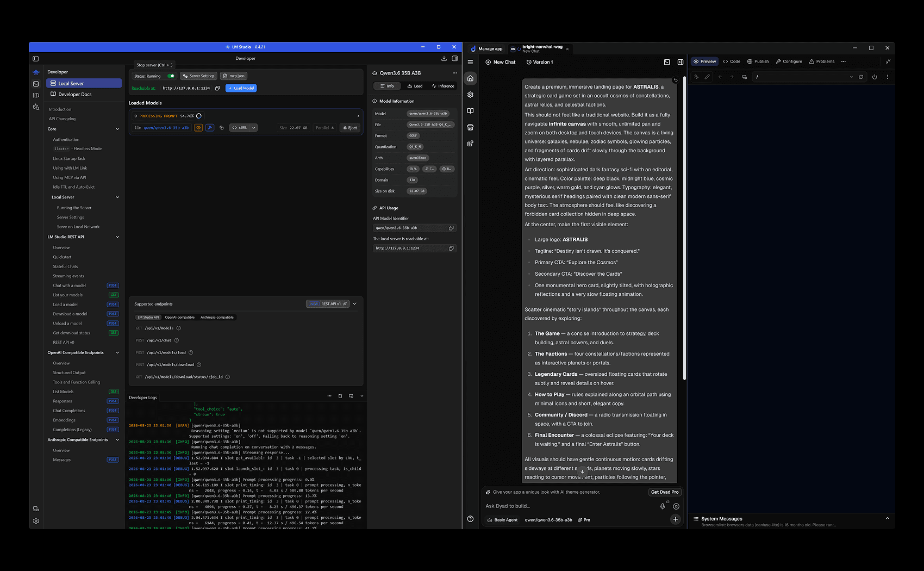The height and width of the screenshot is (571, 924).
Task: Toggle the server Status Running switch
Action: [171, 76]
